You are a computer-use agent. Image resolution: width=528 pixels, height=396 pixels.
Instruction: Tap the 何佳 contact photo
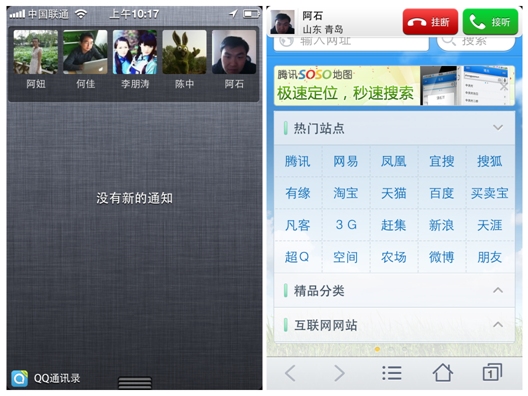pyautogui.click(x=85, y=52)
